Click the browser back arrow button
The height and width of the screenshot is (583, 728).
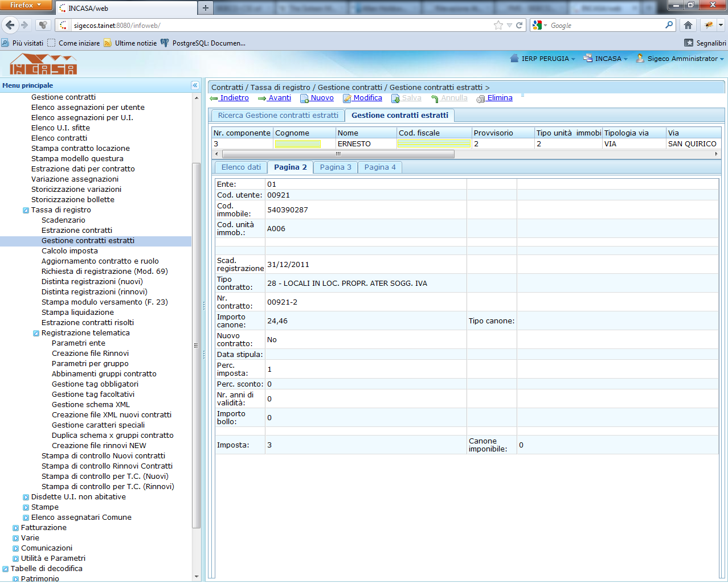10,25
